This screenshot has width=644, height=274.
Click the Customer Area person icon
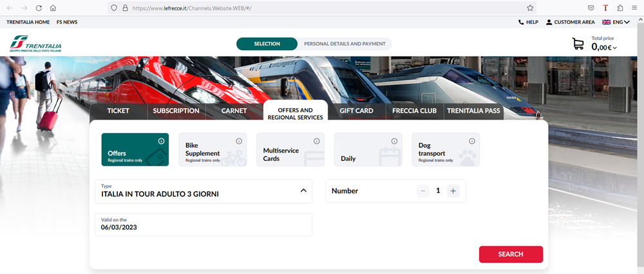click(549, 22)
